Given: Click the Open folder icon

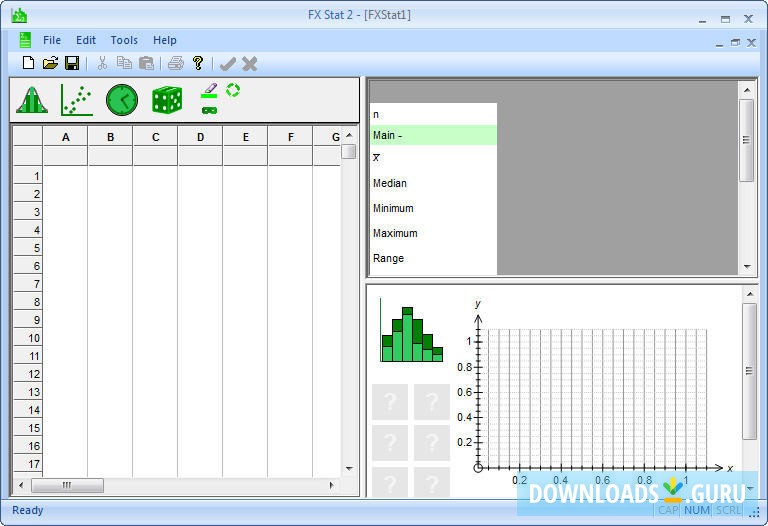Looking at the screenshot, I should click(x=50, y=63).
